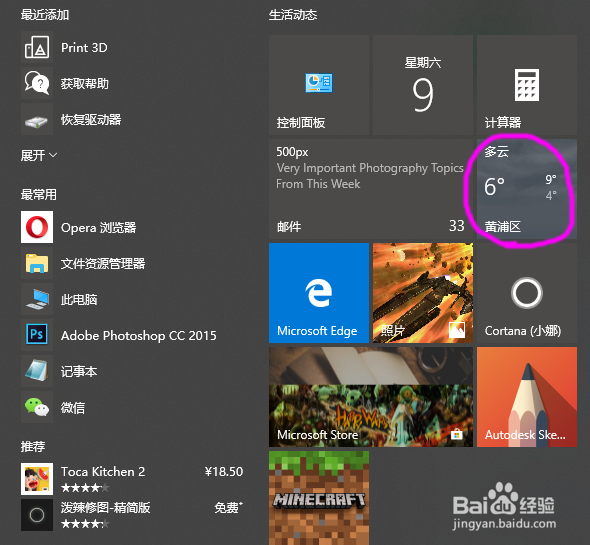Open the 文件资源管理器 folder icon
The height and width of the screenshot is (545, 590).
(x=37, y=263)
